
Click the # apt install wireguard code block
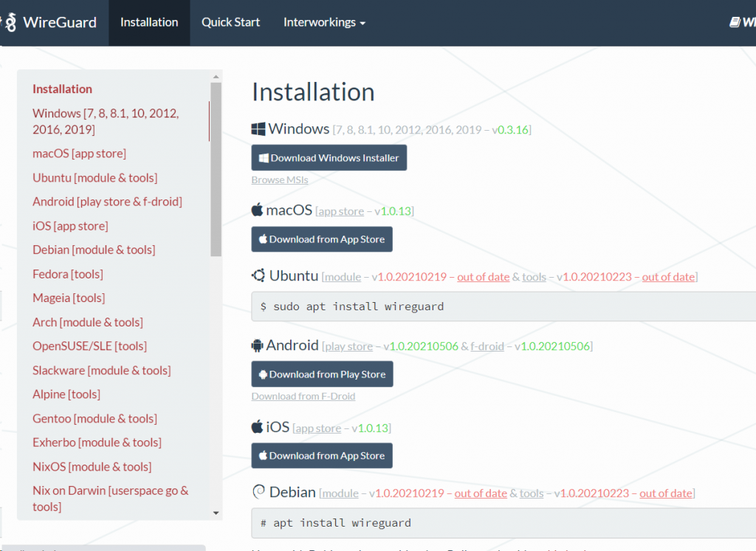click(504, 523)
